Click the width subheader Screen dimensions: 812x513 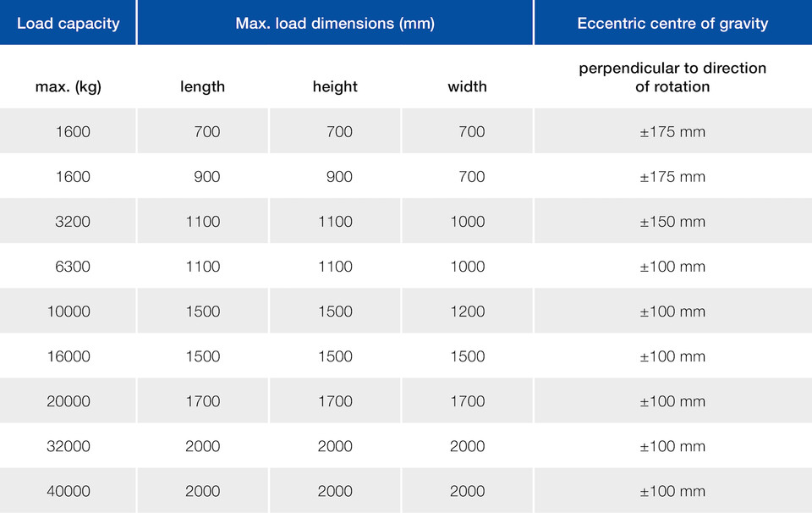(467, 86)
